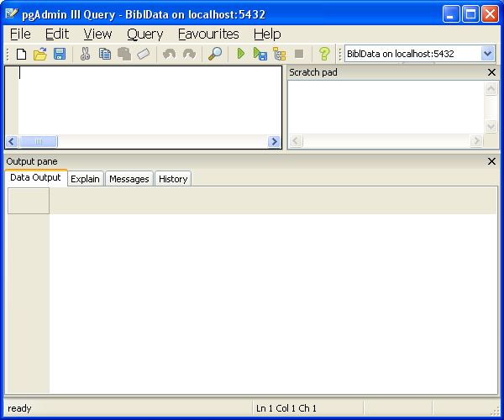Click Scratch pad scroll right arrow

(476, 141)
